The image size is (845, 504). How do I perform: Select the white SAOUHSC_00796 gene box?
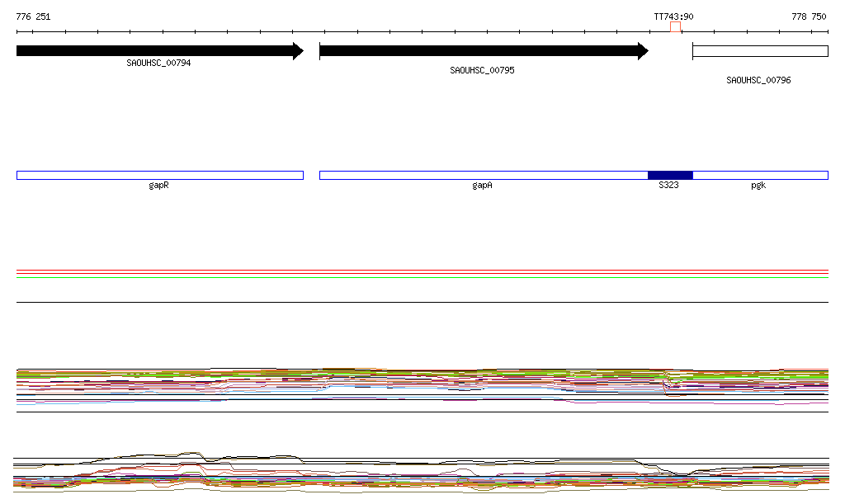point(759,51)
